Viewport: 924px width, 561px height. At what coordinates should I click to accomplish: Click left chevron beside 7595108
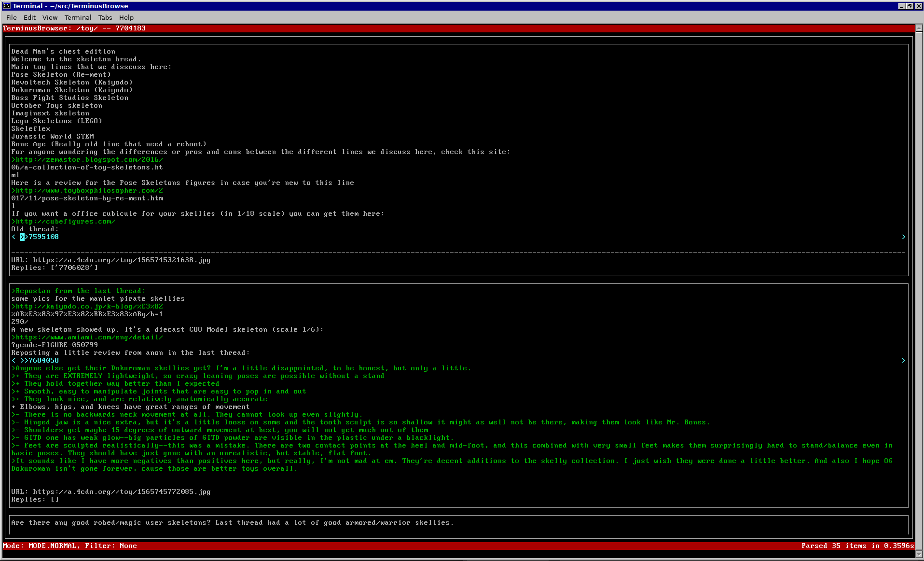point(14,237)
